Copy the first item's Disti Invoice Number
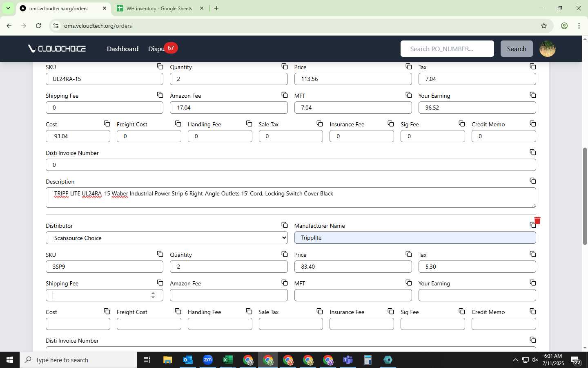The width and height of the screenshot is (588, 368). [533, 152]
